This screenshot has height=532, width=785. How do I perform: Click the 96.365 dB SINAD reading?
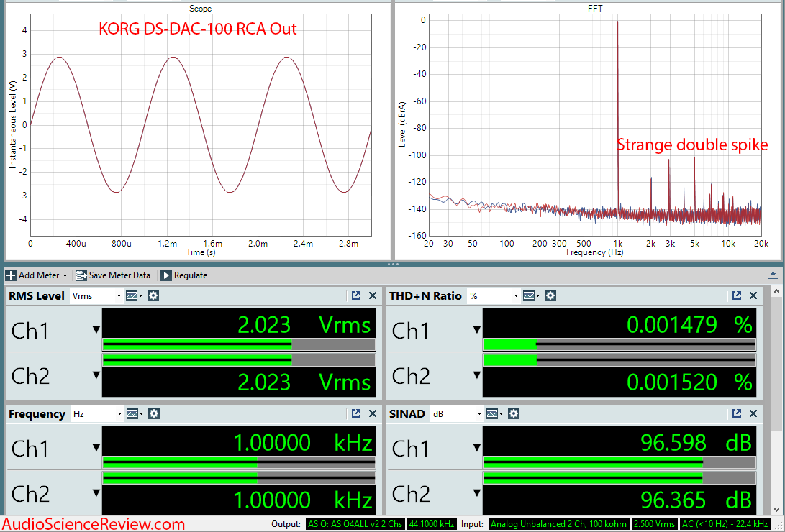click(696, 500)
